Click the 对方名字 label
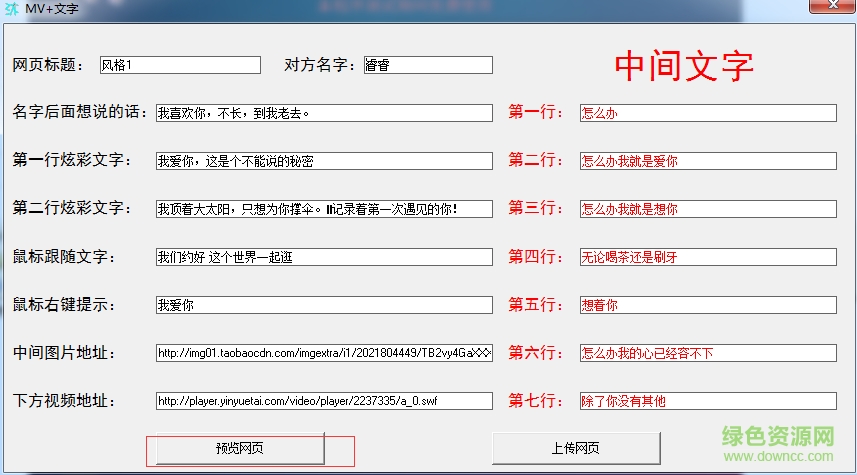The image size is (857, 475). click(319, 65)
